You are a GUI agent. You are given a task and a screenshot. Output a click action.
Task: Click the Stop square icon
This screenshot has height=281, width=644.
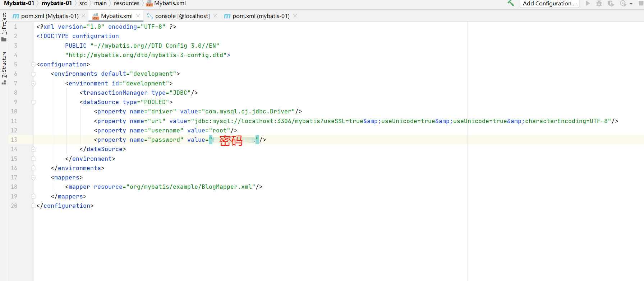[x=640, y=3]
